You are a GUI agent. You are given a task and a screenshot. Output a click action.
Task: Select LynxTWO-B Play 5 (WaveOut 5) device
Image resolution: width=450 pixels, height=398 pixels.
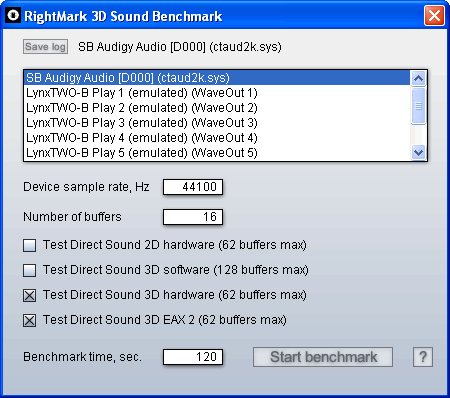pyautogui.click(x=217, y=153)
